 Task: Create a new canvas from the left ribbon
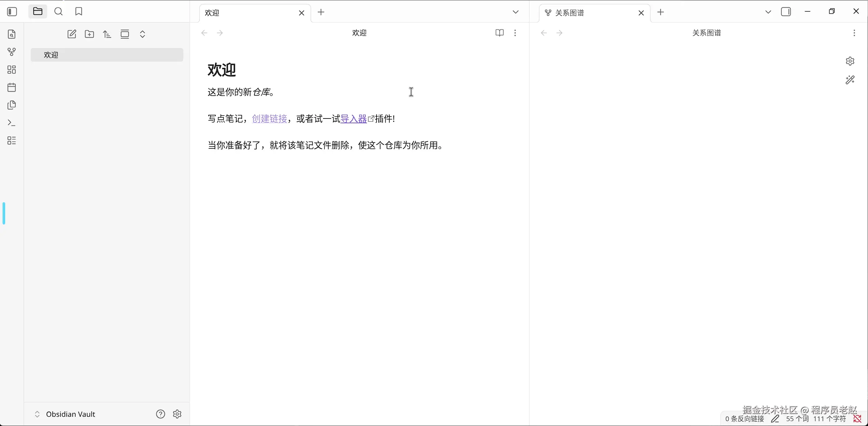pos(11,70)
